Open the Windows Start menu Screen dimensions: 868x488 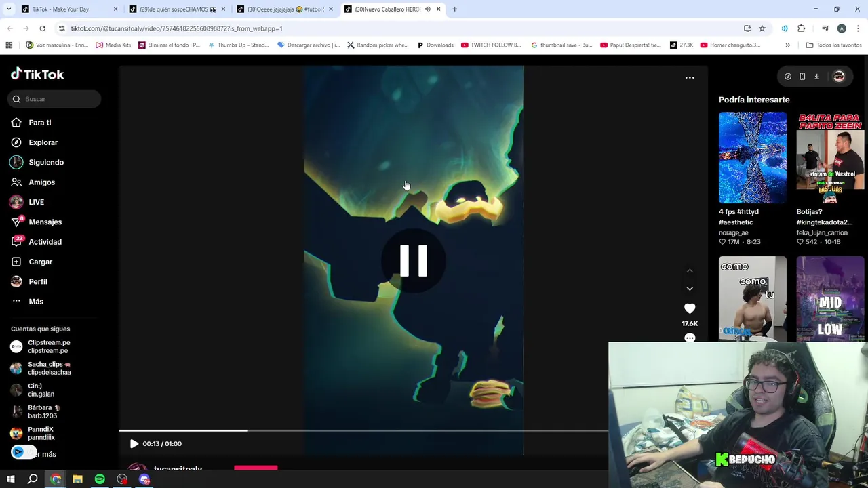11,479
